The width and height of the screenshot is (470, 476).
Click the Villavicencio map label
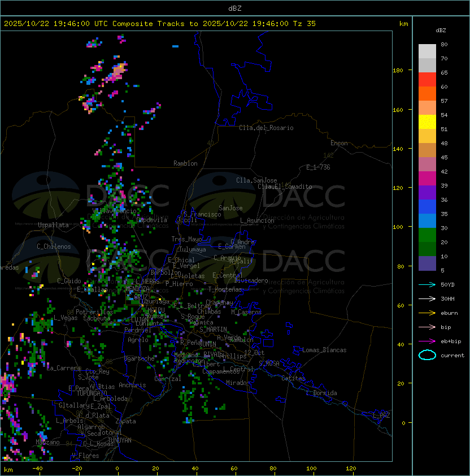[114, 211]
